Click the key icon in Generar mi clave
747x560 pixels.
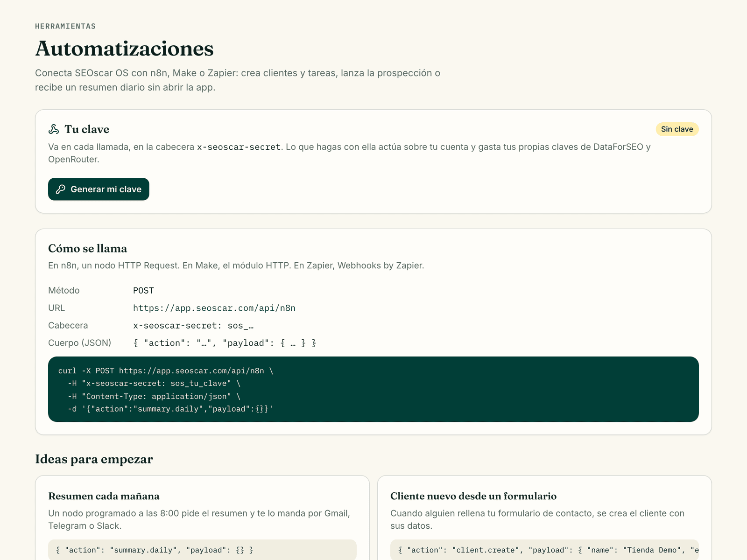61,189
